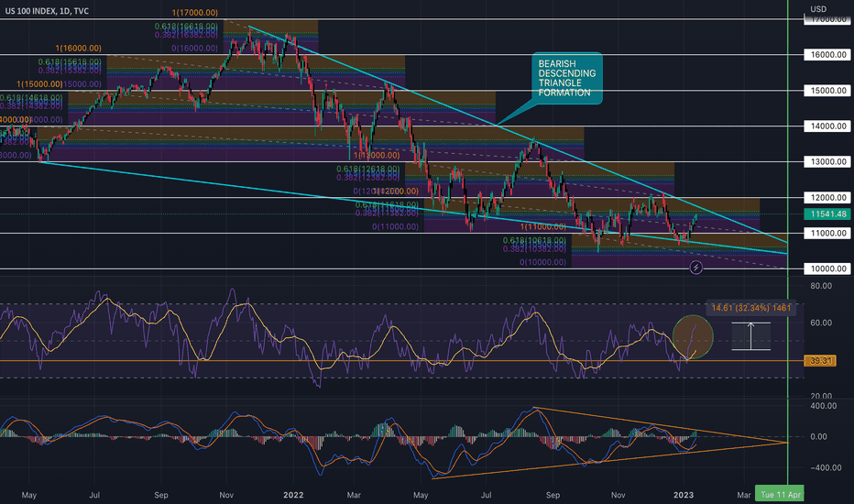Click the 10000.00 price axis label
The image size is (854, 504).
click(827, 268)
